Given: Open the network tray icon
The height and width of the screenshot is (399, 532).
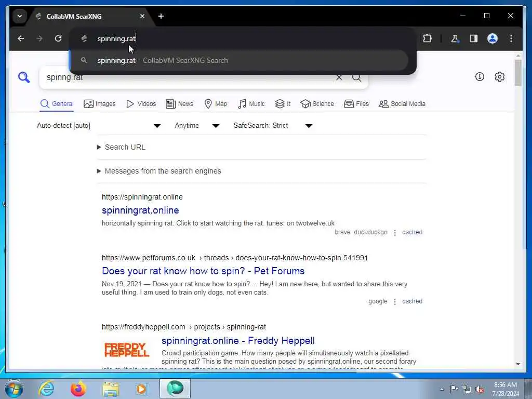Looking at the screenshot, I should tap(467, 389).
